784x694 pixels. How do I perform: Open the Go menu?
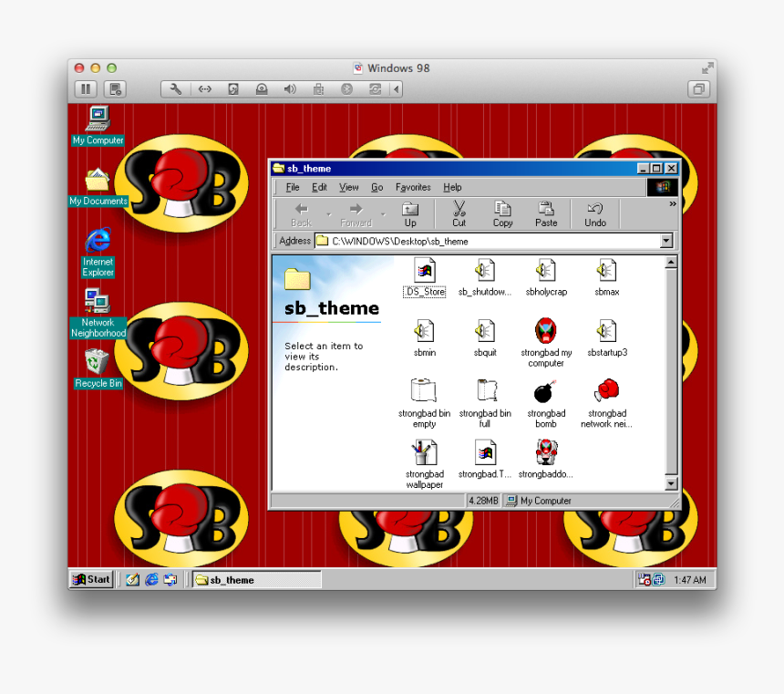(377, 187)
